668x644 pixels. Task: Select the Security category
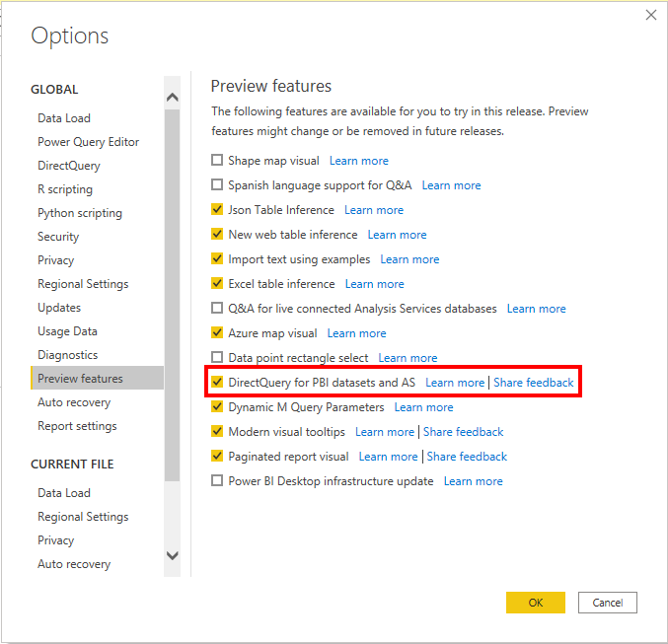pos(58,237)
